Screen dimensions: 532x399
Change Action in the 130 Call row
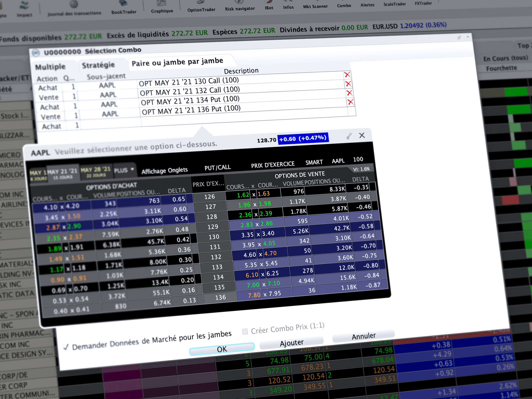pyautogui.click(x=48, y=88)
